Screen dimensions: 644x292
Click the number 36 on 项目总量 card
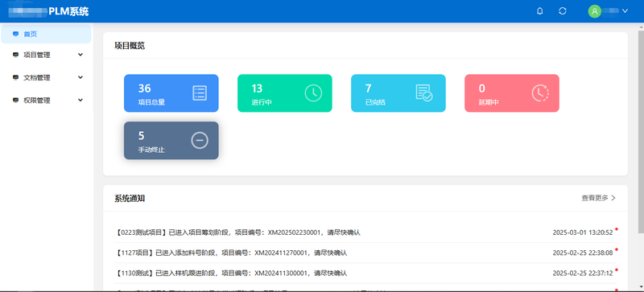[x=145, y=88]
